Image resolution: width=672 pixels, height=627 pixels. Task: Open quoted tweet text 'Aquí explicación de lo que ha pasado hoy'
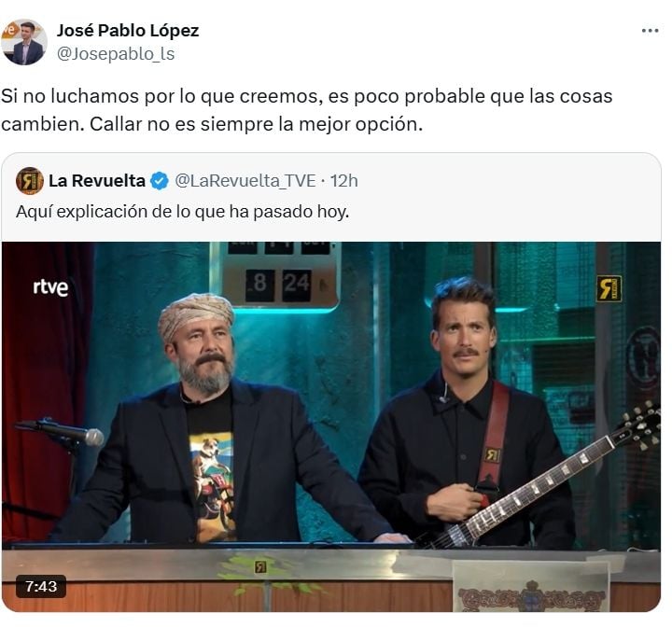pyautogui.click(x=183, y=212)
